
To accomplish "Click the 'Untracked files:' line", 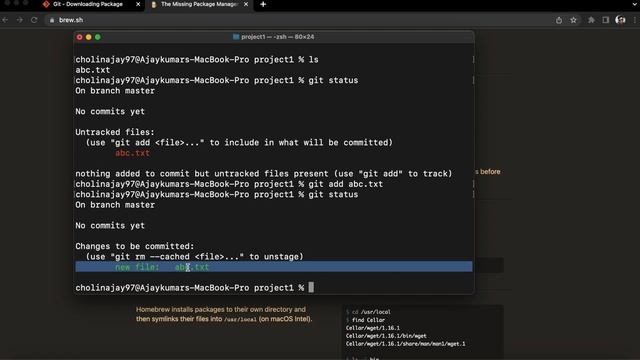I will point(115,132).
